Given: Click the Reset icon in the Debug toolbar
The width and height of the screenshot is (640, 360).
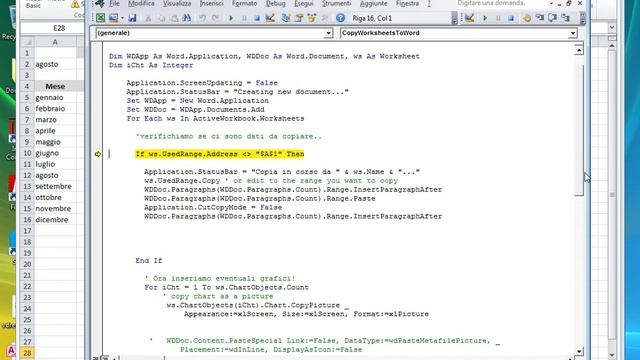Looking at the screenshot, I should coord(511,18).
